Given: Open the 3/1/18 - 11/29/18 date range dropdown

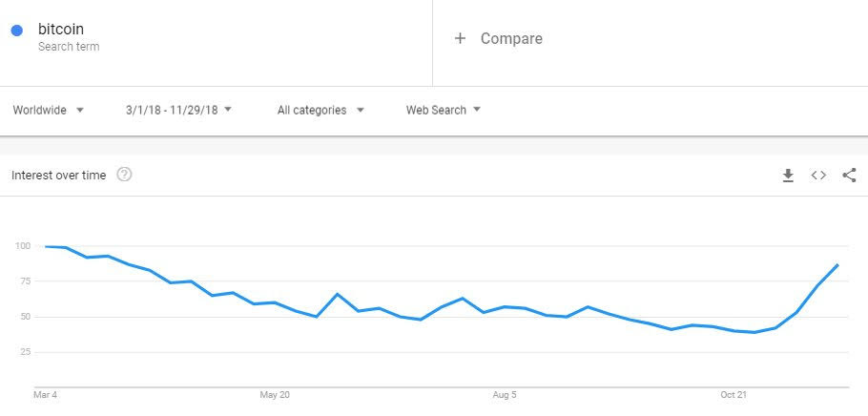Looking at the screenshot, I should (178, 111).
